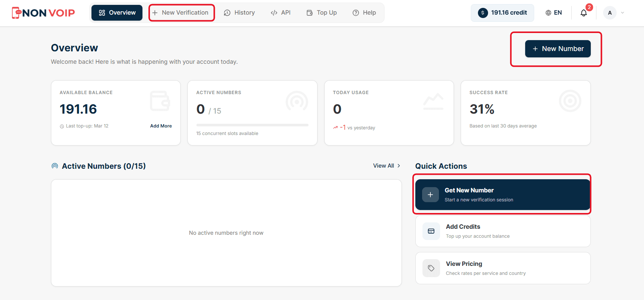
Task: Open the Overview tab
Action: [117, 13]
